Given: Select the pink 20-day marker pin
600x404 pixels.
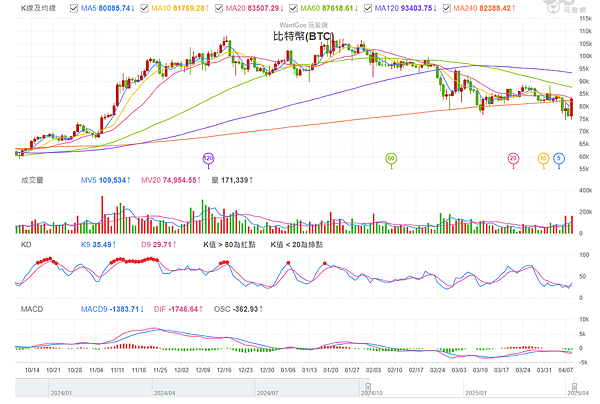Looking at the screenshot, I should click(513, 160).
